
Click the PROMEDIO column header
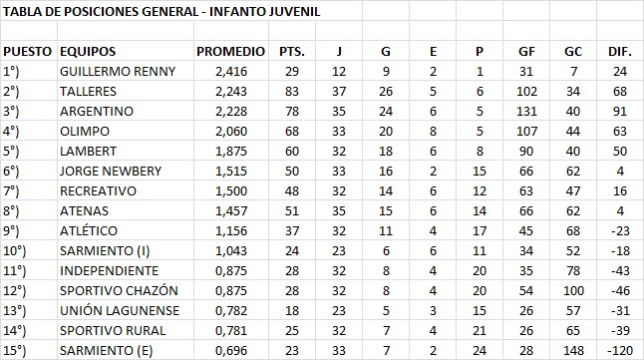[x=231, y=52]
